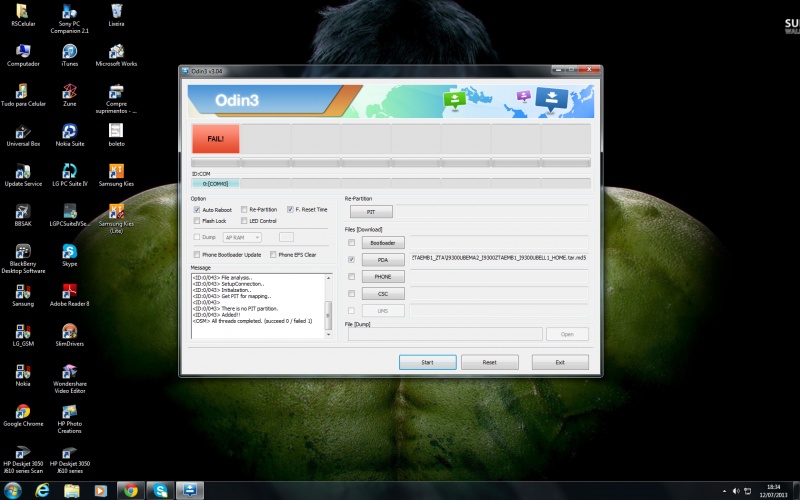Image resolution: width=800 pixels, height=500 pixels.
Task: Open LG PC Suite IV shortcut
Action: (69, 175)
